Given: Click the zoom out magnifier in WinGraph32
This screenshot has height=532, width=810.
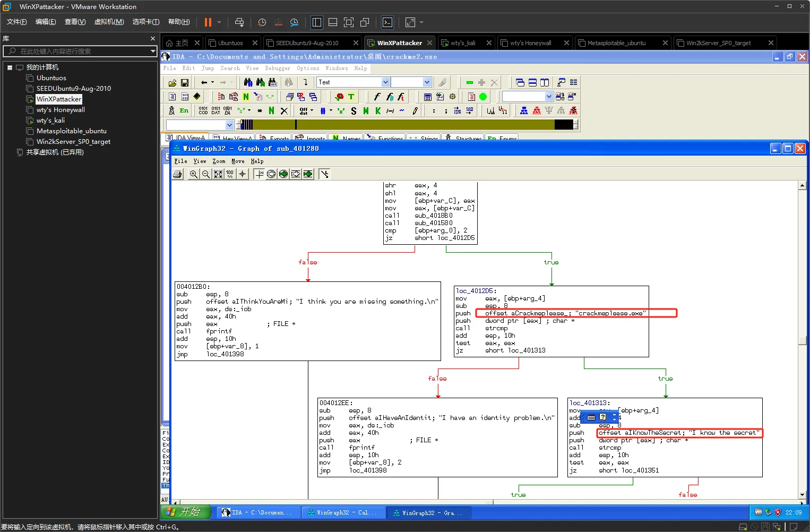Looking at the screenshot, I should pyautogui.click(x=206, y=174).
